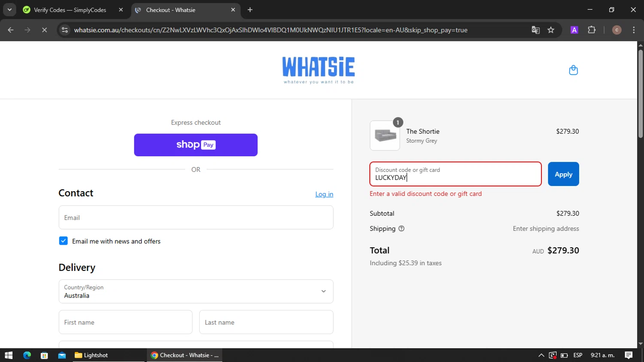This screenshot has height=362, width=644.
Task: Click the Express checkout label
Action: 196,122
